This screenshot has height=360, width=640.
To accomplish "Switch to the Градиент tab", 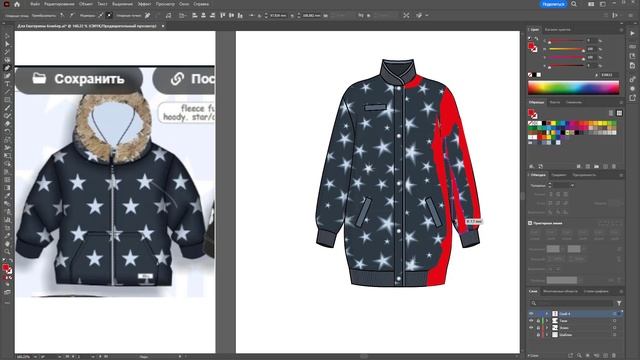I will [x=559, y=175].
